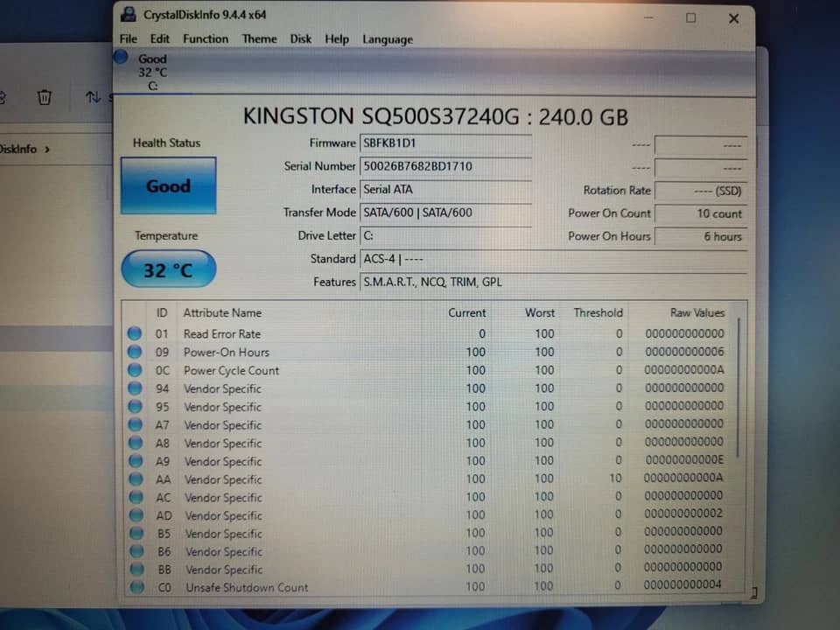Click the status icon of row AD
840x630 pixels.
136,514
